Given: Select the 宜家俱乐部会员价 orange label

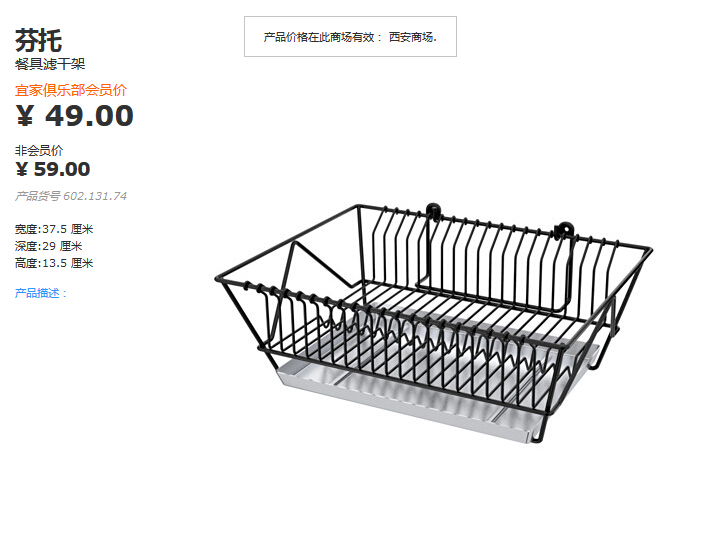Looking at the screenshot, I should (71, 90).
